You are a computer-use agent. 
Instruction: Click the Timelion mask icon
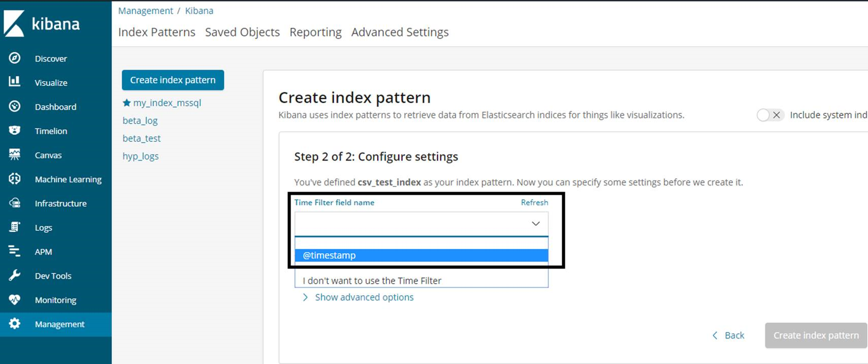(15, 131)
